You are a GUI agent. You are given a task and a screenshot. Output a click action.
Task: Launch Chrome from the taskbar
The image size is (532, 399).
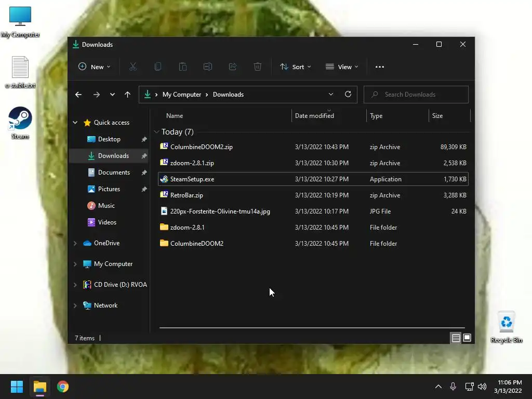tap(63, 387)
